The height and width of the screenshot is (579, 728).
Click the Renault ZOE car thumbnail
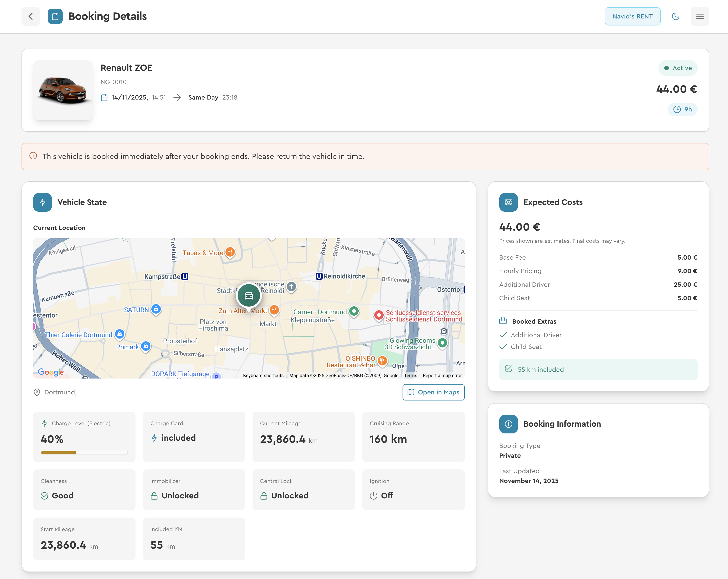(x=63, y=90)
